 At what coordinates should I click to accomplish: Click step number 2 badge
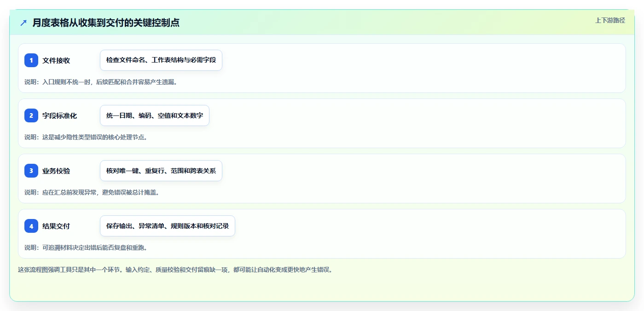31,115
